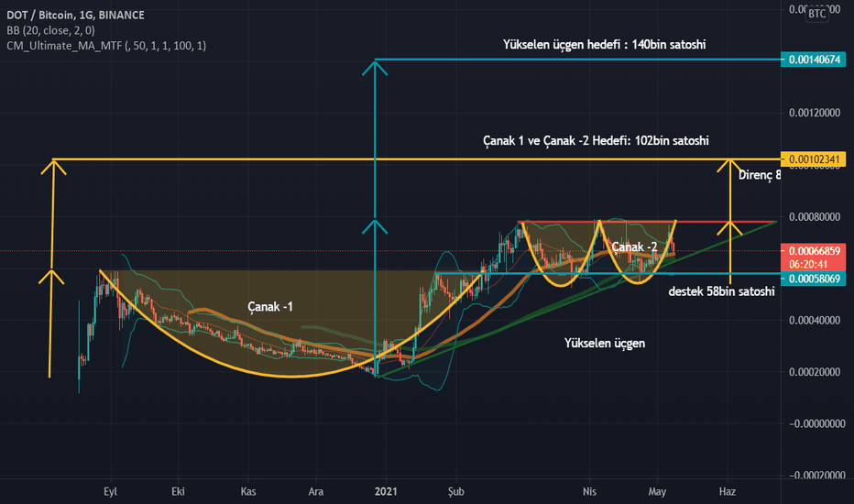
Task: Click the Kas month on time axis
Action: 248,491
